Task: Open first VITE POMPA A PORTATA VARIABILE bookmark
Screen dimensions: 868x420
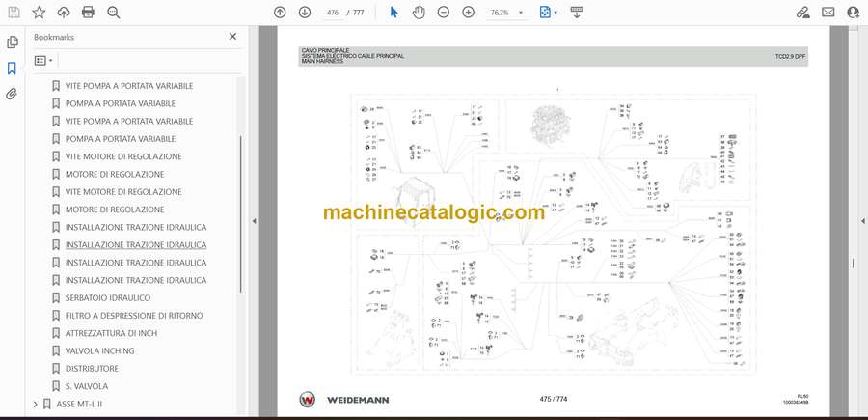Action: tap(129, 86)
